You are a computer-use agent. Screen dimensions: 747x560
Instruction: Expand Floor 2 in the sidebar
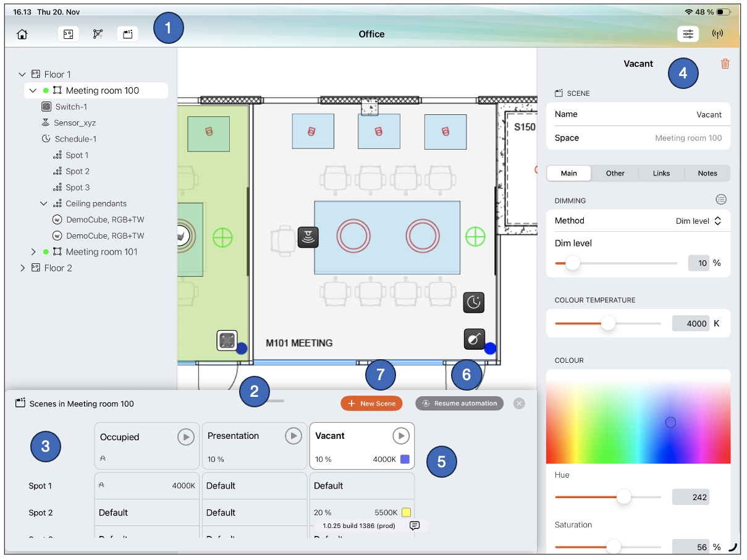coord(23,268)
